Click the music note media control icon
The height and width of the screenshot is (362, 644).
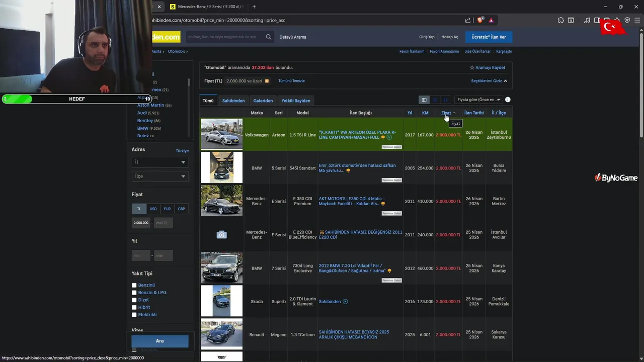click(587, 20)
